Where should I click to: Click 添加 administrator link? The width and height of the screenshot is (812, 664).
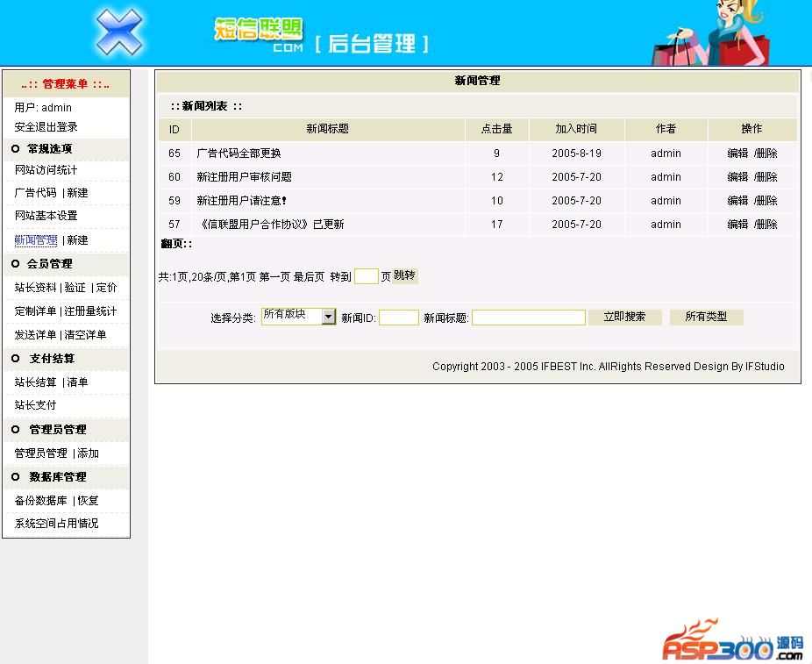click(88, 453)
